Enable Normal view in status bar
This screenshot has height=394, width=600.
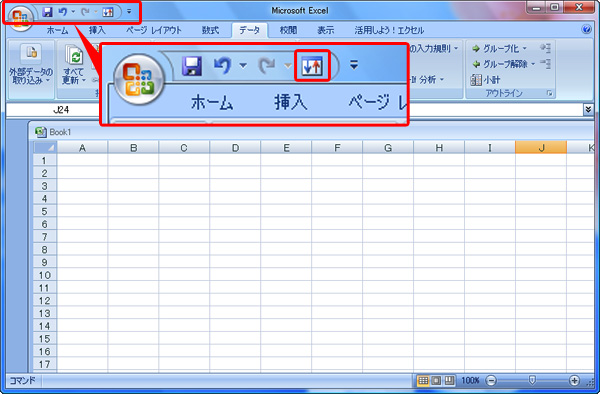click(423, 380)
